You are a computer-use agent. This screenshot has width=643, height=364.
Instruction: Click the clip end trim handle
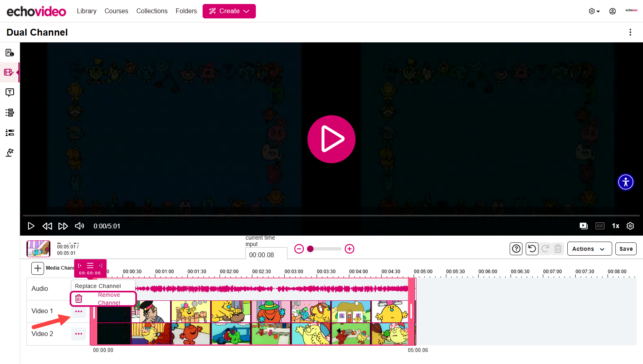point(411,311)
